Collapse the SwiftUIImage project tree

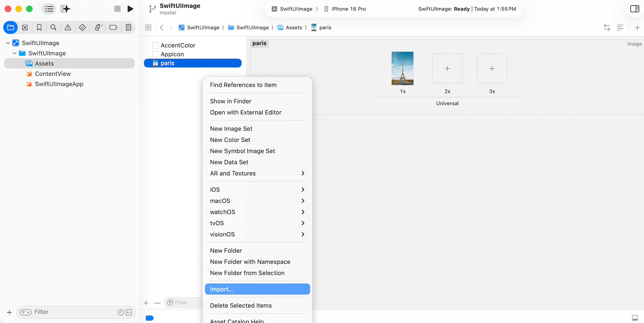click(x=7, y=43)
